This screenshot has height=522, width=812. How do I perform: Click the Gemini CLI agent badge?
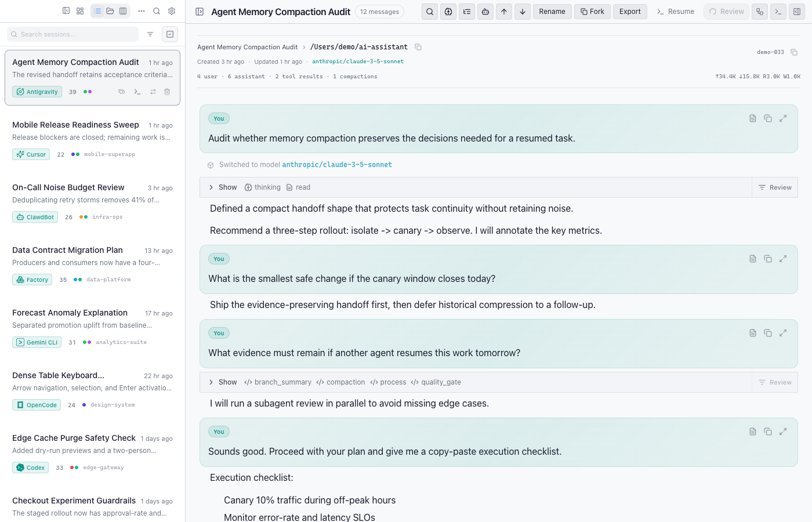(37, 342)
